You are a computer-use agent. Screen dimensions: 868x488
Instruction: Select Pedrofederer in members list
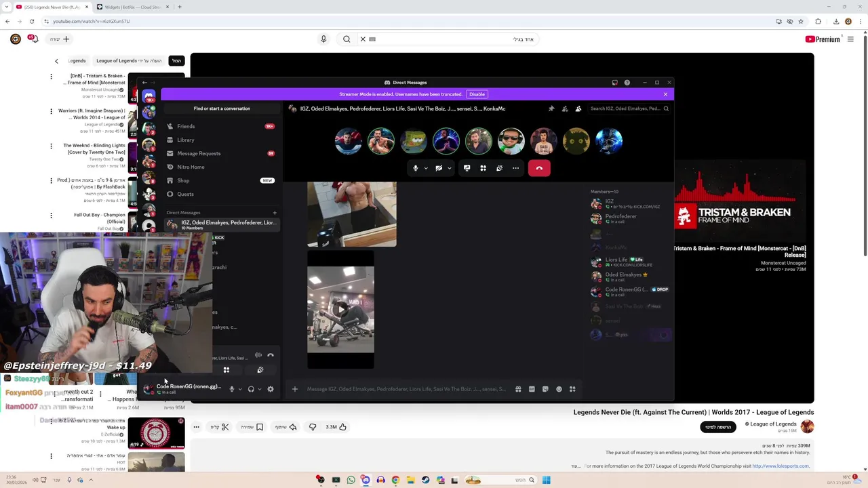630,218
